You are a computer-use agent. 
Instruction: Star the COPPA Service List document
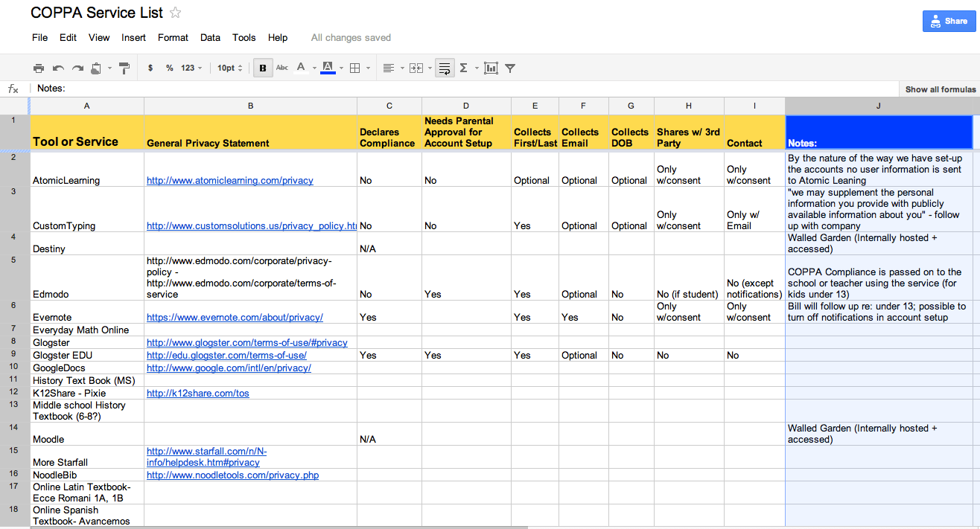click(175, 13)
